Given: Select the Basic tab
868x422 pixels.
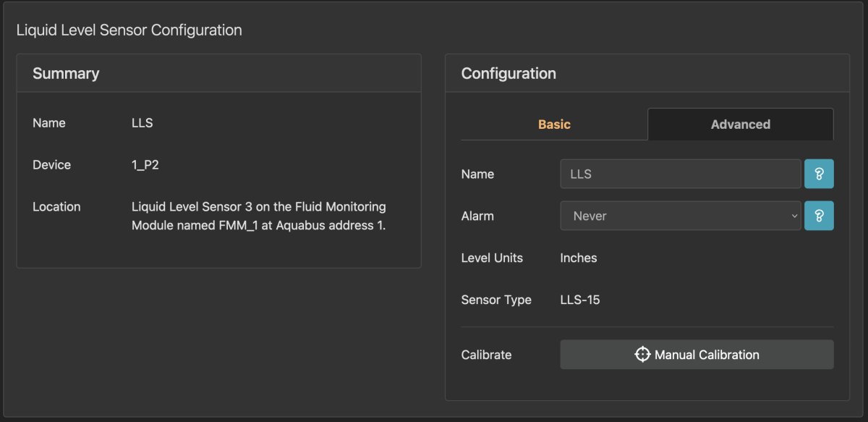Looking at the screenshot, I should [554, 125].
